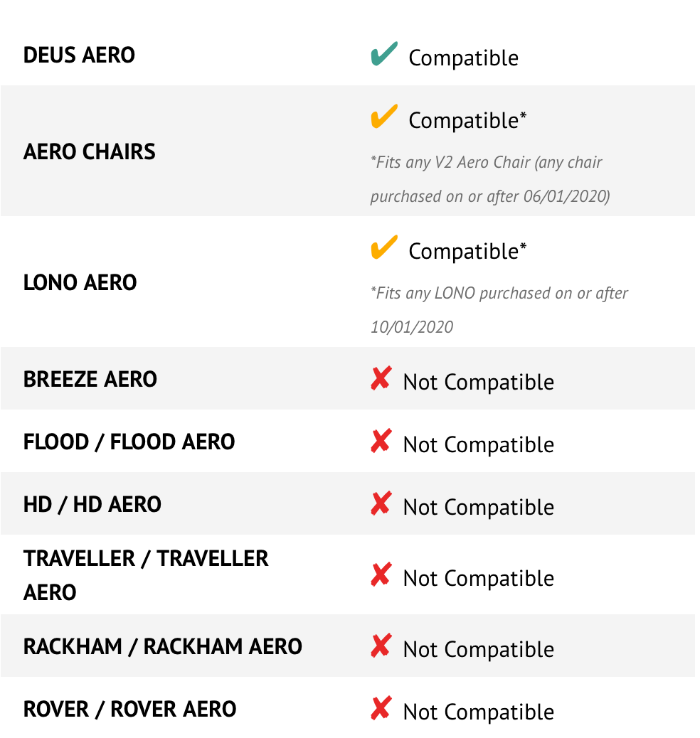Click the RACKHAM / RACKHAM AERO label

162,646
